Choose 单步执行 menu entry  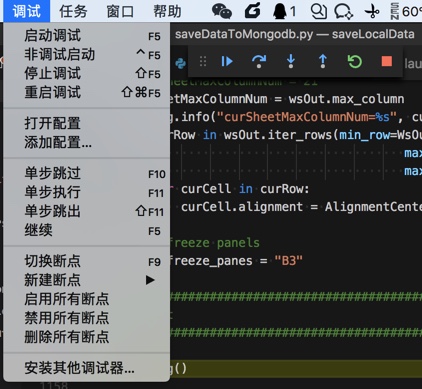point(87,192)
